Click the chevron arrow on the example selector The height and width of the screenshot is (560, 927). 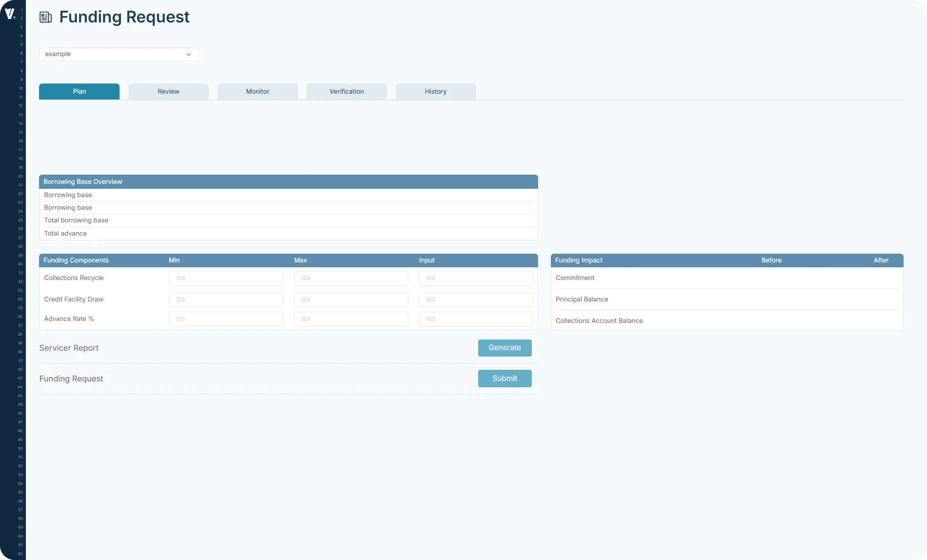(188, 54)
